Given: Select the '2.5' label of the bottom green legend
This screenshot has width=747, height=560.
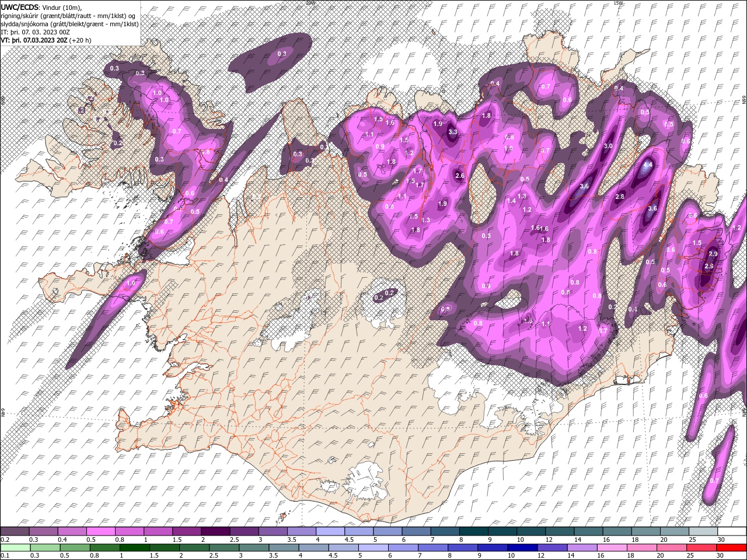Looking at the screenshot, I should click(214, 556).
